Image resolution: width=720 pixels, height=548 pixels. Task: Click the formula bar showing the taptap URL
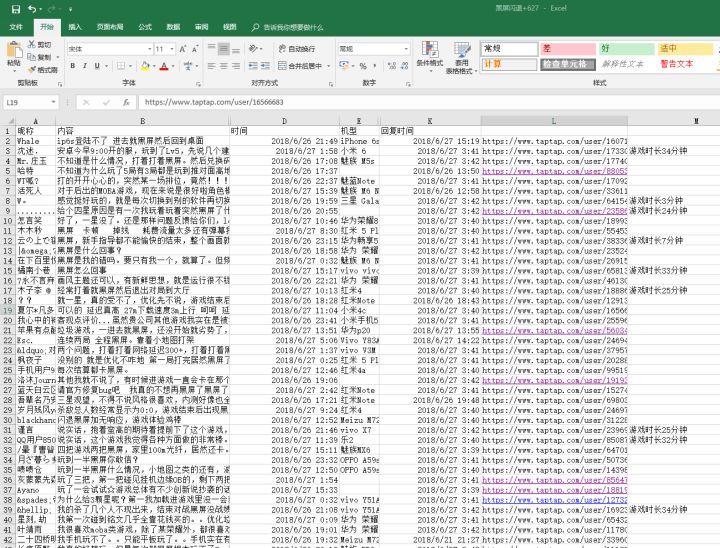tap(429, 102)
